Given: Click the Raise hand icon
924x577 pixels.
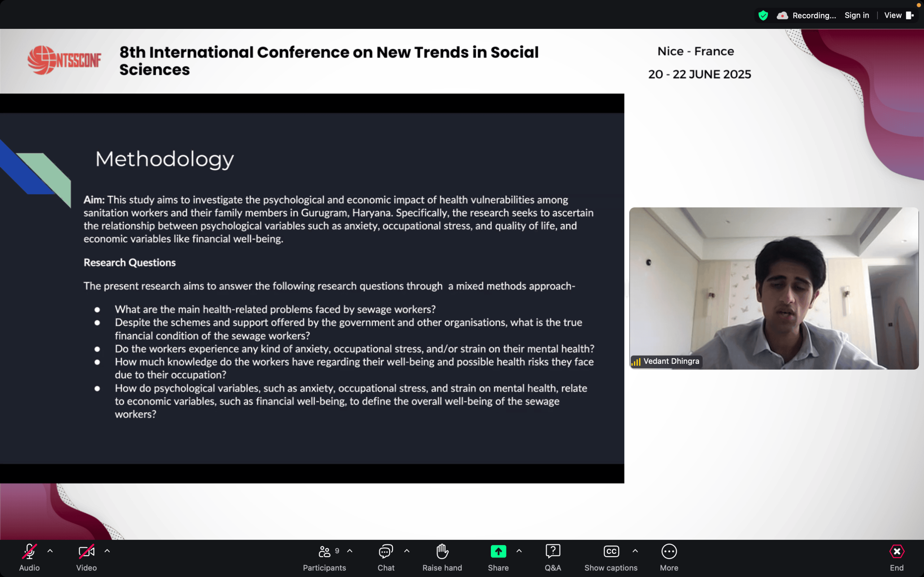Looking at the screenshot, I should click(442, 551).
